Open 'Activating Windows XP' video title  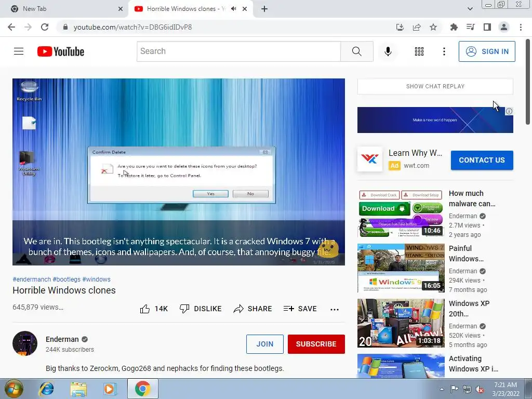(x=473, y=364)
